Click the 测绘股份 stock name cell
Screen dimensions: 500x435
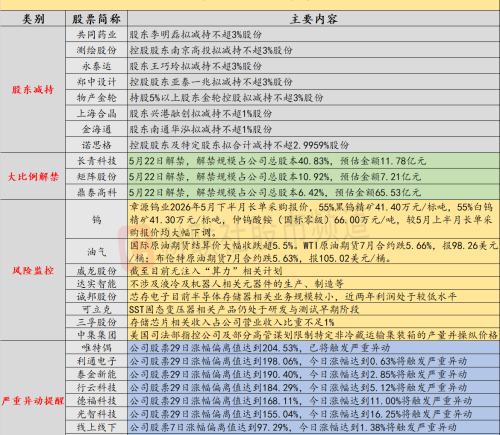pyautogui.click(x=96, y=50)
